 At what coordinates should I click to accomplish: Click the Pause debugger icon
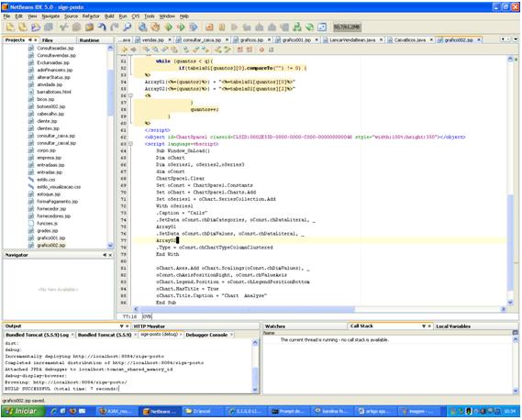[222, 28]
